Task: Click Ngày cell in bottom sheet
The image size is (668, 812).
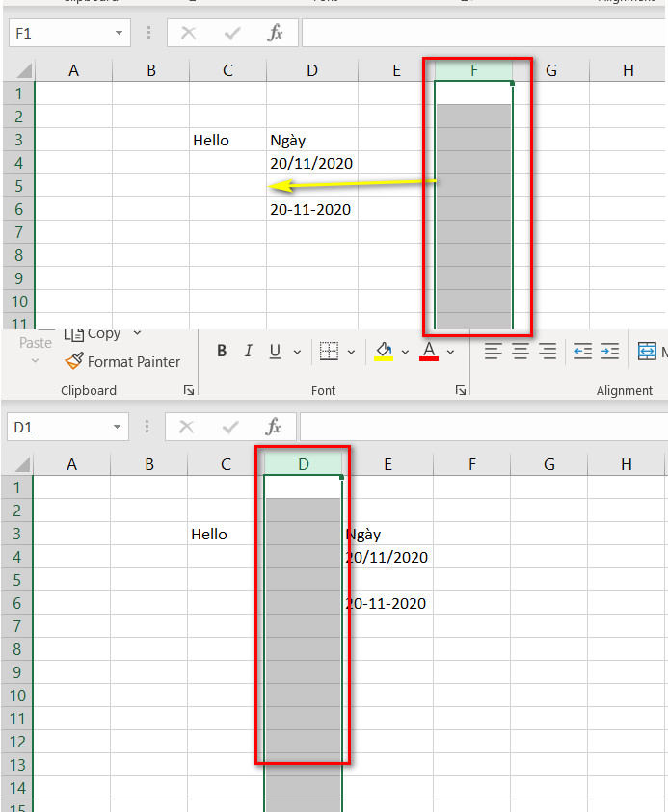Action: click(387, 534)
